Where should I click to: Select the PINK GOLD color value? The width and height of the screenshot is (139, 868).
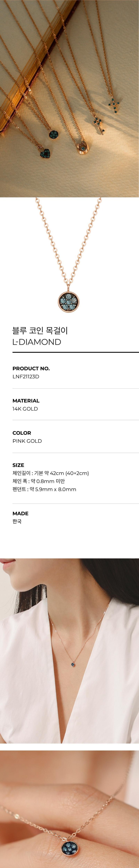pyautogui.click(x=27, y=441)
